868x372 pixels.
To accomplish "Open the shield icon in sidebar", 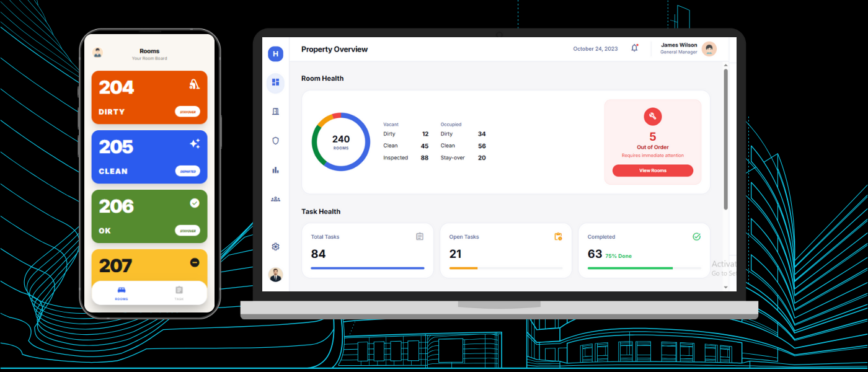I will pos(275,141).
